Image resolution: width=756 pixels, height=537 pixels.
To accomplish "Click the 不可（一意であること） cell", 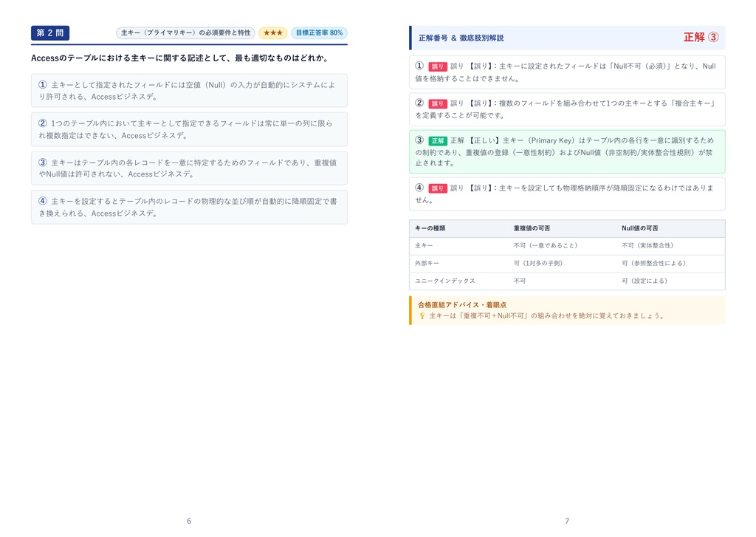I will pyautogui.click(x=546, y=245).
